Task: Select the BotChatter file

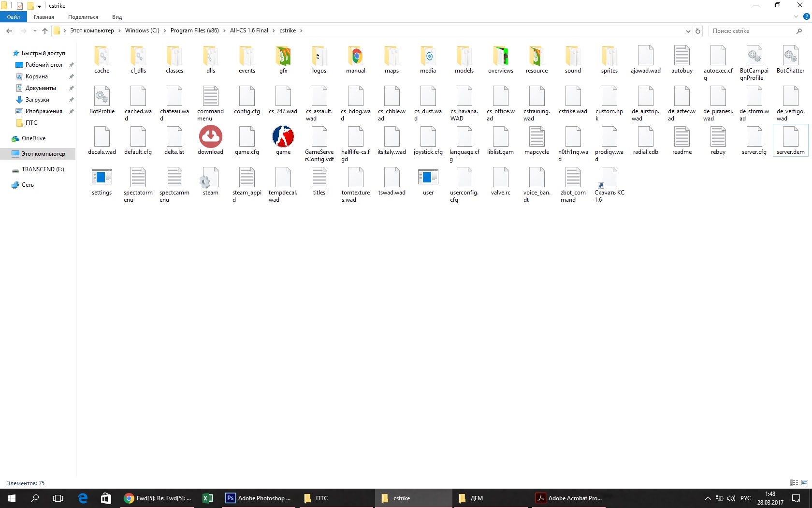Action: coord(790,60)
